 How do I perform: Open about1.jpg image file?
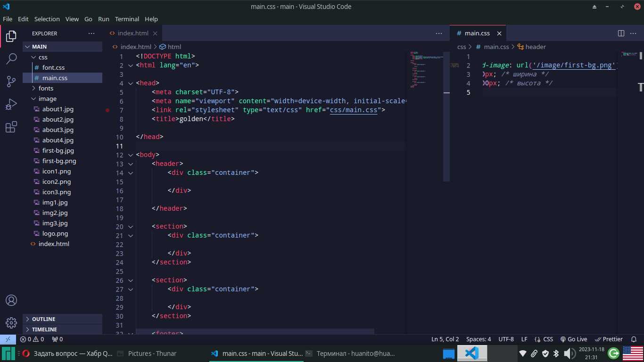point(62,109)
